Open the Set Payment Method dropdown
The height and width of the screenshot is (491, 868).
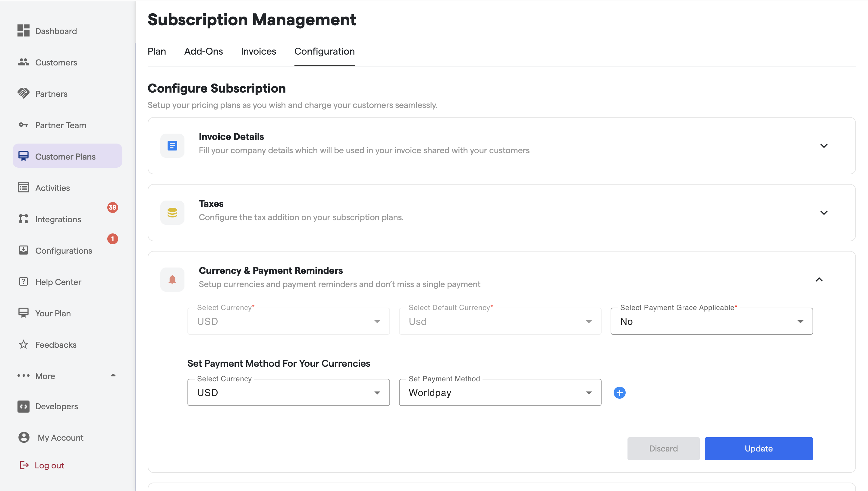click(x=500, y=393)
